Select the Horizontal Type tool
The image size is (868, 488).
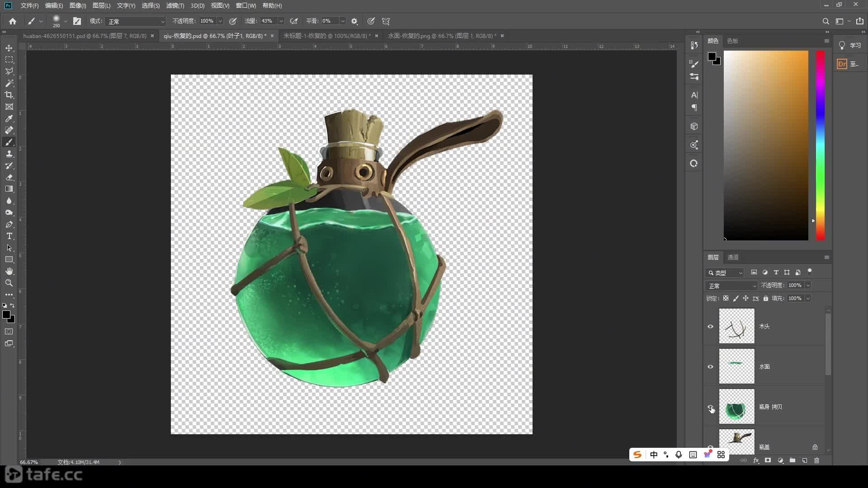9,236
